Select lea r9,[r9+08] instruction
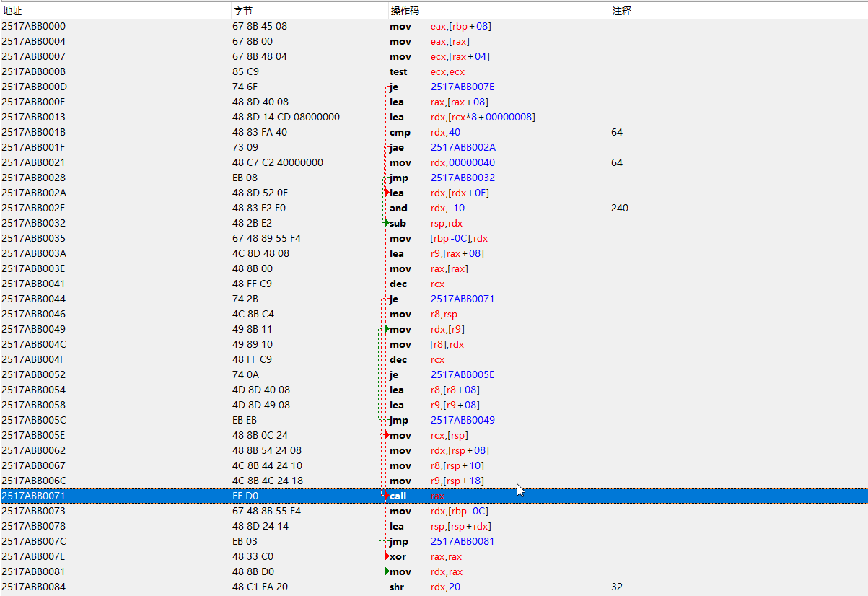Image resolution: width=868 pixels, height=596 pixels. [435, 405]
